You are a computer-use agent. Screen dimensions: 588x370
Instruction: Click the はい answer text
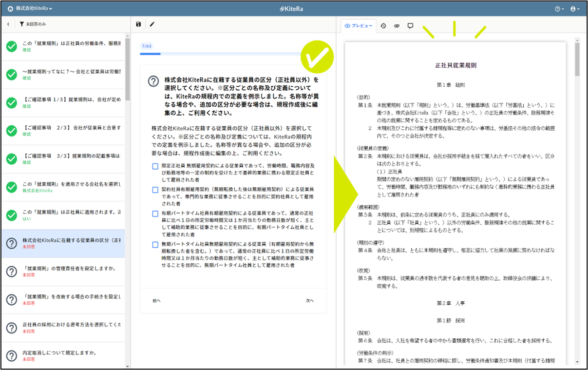click(x=26, y=219)
